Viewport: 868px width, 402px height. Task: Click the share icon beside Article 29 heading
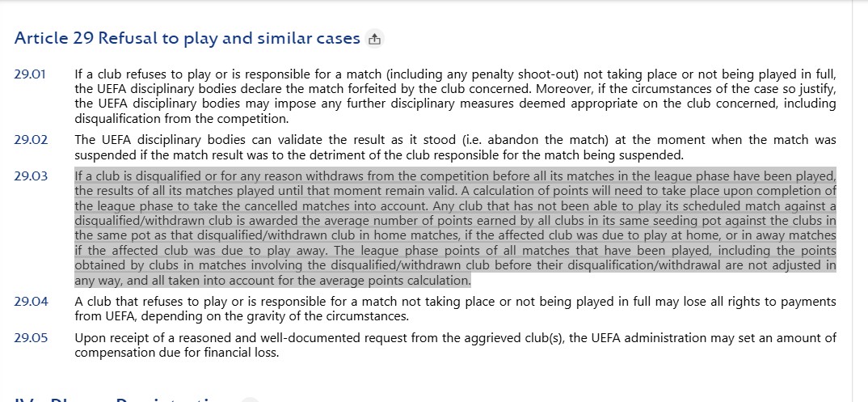point(373,39)
